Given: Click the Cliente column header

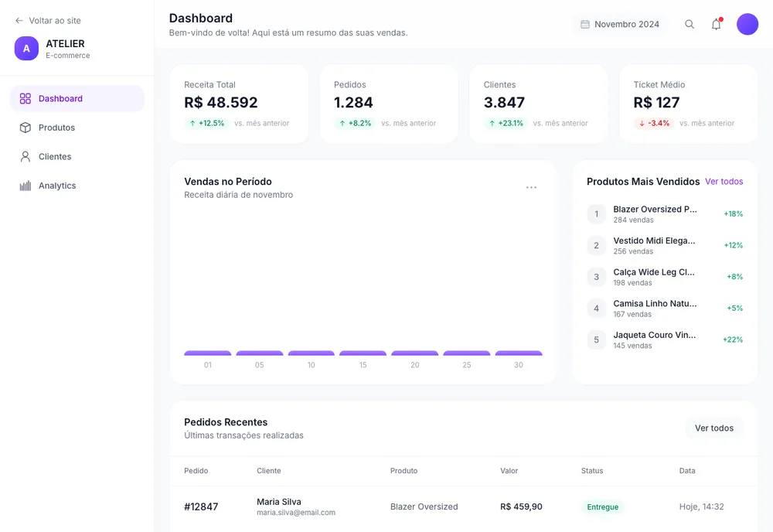Looking at the screenshot, I should [x=269, y=471].
